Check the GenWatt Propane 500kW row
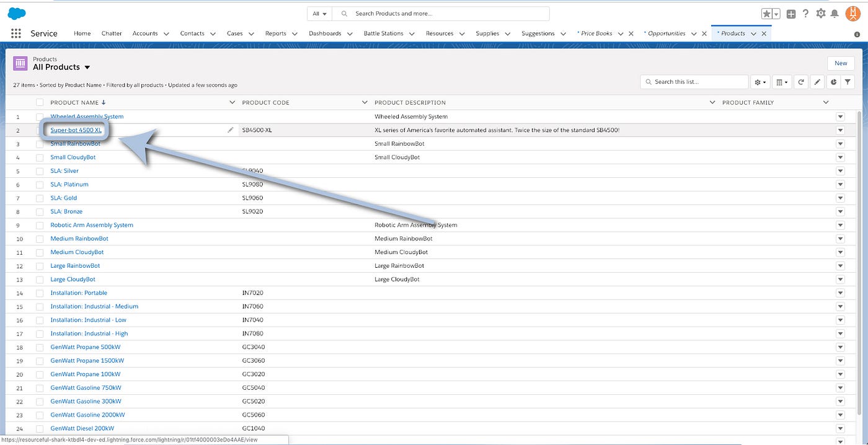 (x=40, y=347)
